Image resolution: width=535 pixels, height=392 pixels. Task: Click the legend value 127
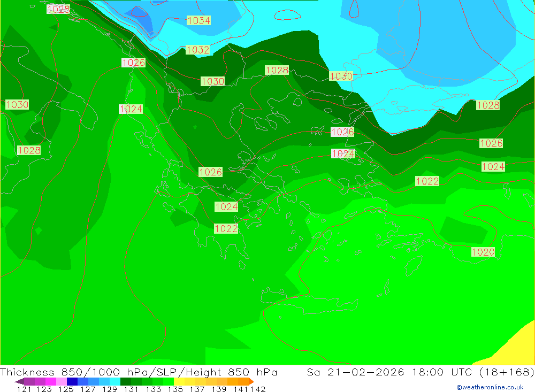tap(88, 389)
